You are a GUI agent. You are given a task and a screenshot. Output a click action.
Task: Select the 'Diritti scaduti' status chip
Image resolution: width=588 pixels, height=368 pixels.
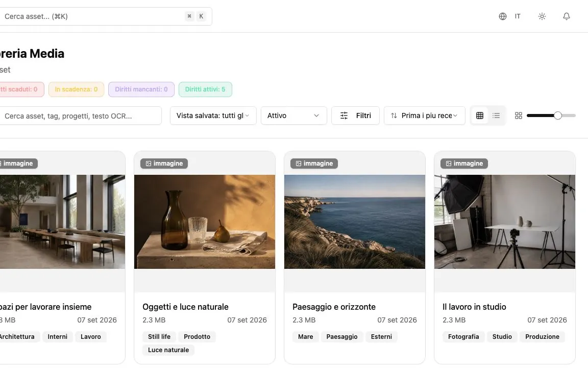coord(21,89)
